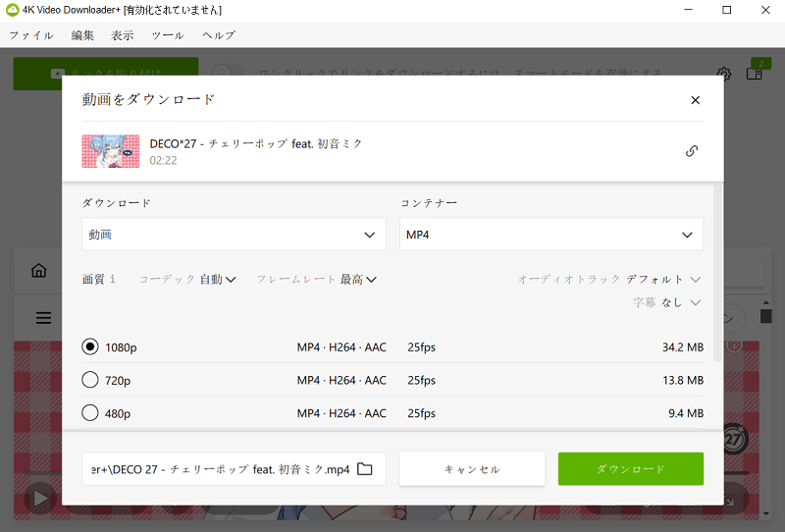The image size is (785, 532).
Task: Click the panel icon with badge 2
Action: point(755,74)
